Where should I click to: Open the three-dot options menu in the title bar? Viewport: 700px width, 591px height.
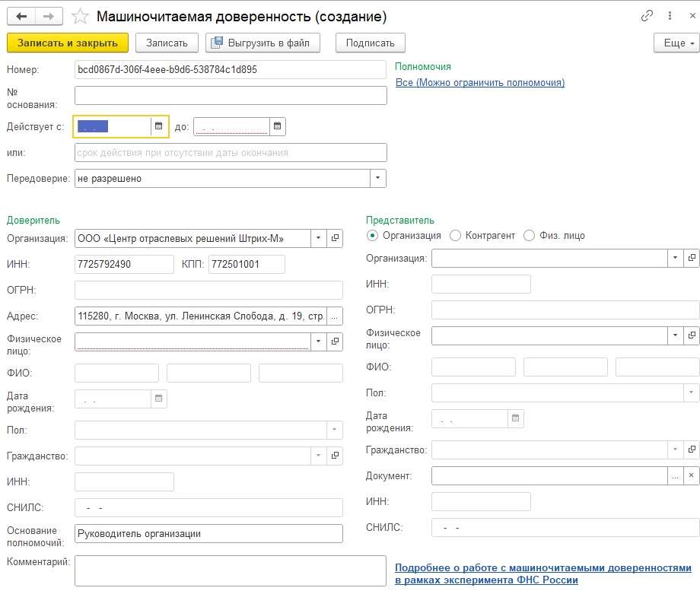point(670,16)
